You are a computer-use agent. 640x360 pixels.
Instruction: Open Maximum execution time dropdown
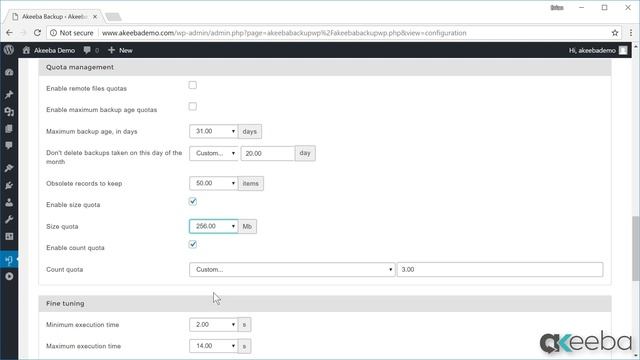coord(213,346)
